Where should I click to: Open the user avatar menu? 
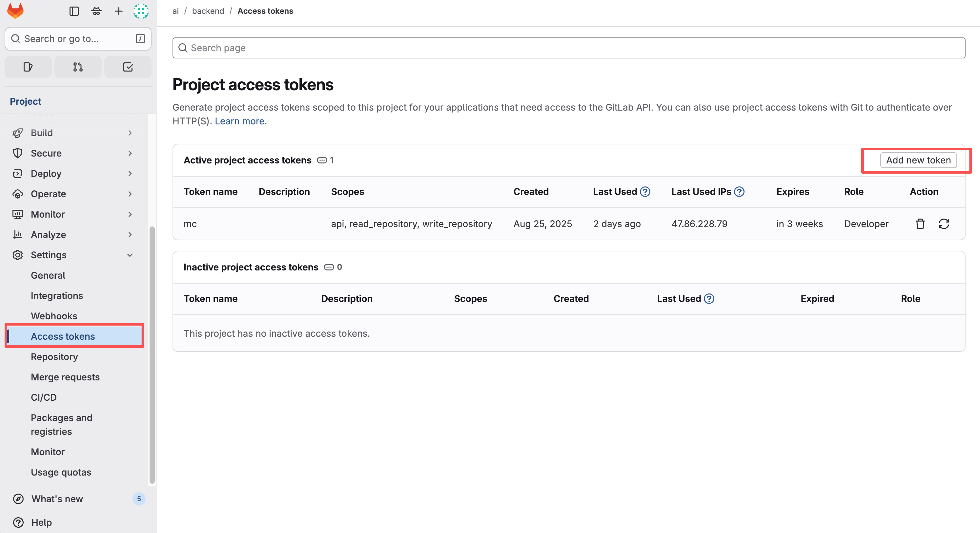coord(140,11)
